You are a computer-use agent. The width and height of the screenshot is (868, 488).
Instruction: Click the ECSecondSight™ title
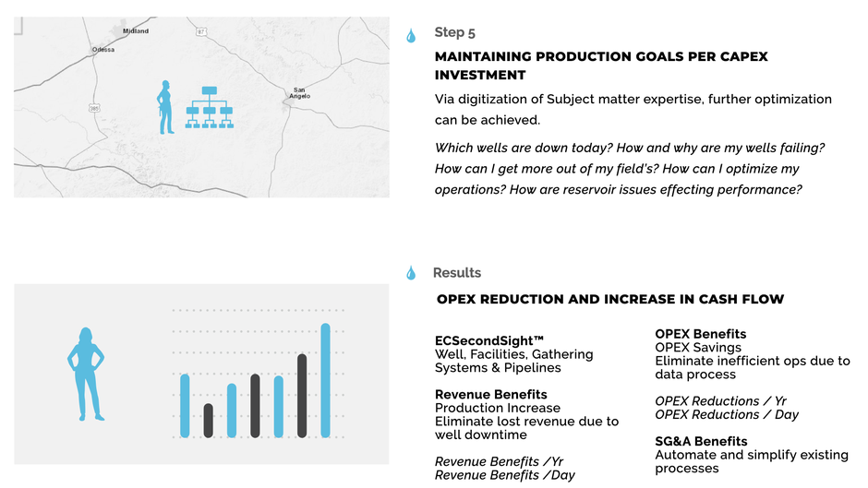(x=489, y=340)
